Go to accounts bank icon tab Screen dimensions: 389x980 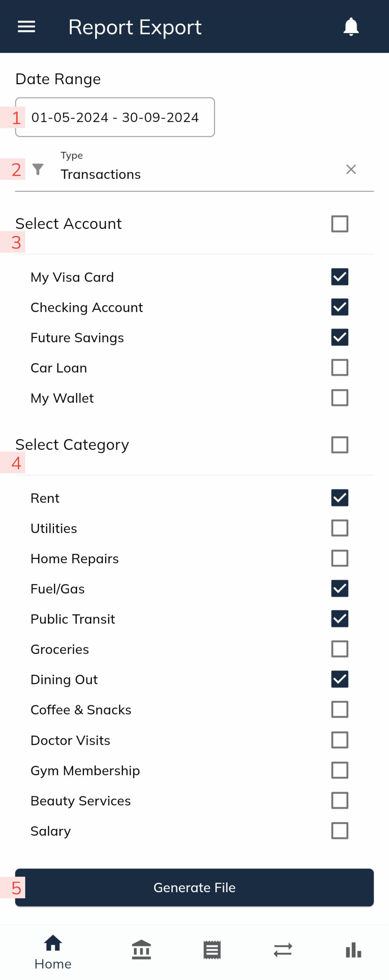coord(141,949)
